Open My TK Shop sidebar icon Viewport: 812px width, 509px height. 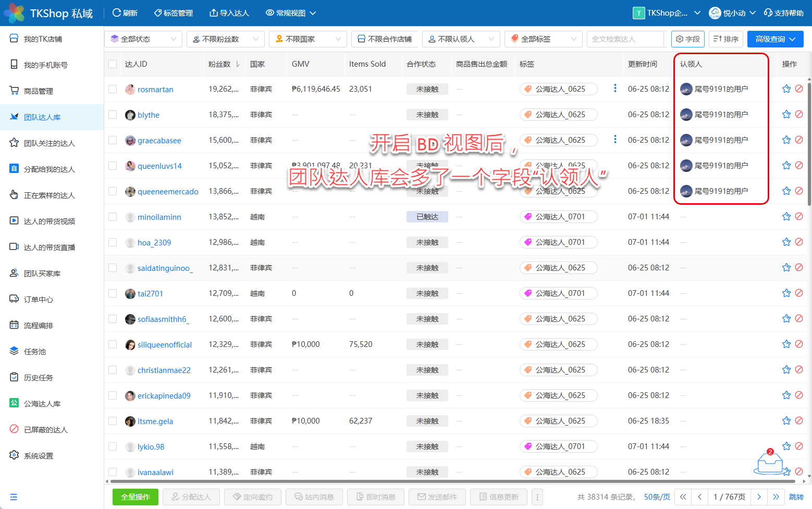pyautogui.click(x=14, y=39)
